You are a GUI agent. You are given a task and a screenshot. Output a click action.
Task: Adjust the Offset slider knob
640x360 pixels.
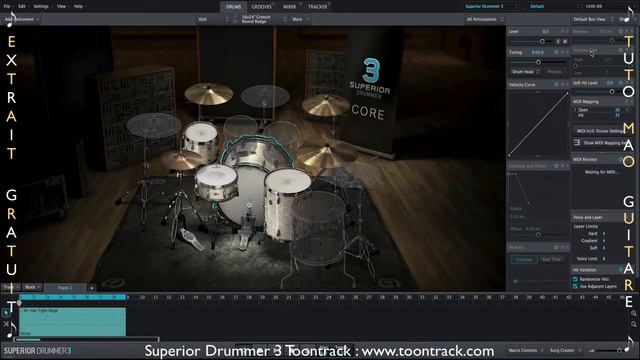[538, 235]
